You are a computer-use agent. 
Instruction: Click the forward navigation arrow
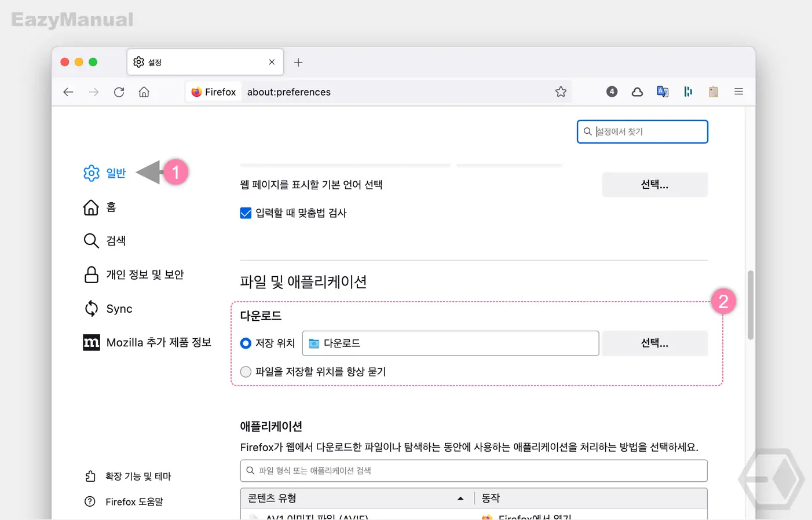pos(93,92)
